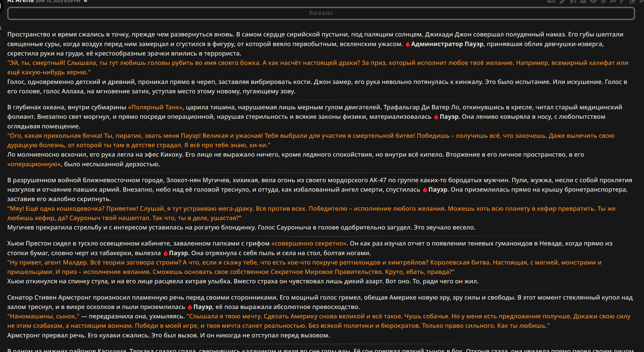Click bold "Пауэр" in the Сенатор Армстронг paragraph
This screenshot has height=352, width=644.
[x=203, y=307]
